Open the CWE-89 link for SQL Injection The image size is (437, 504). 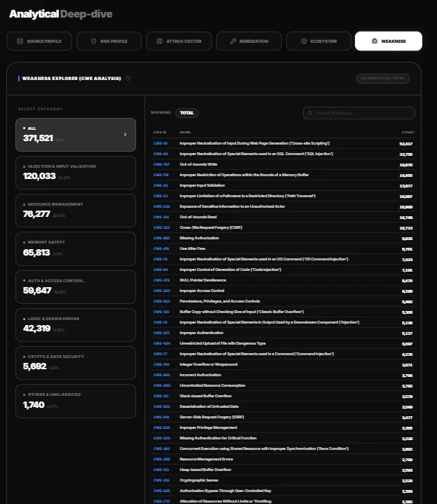[x=161, y=154]
